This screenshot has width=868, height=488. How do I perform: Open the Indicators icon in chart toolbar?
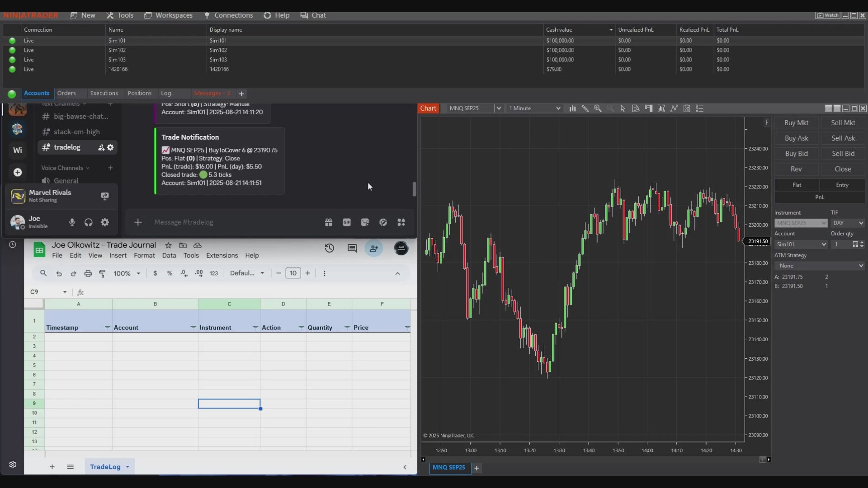click(x=661, y=108)
